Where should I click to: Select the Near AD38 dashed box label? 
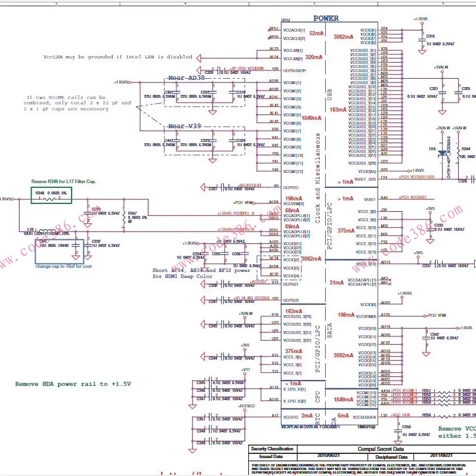186,78
